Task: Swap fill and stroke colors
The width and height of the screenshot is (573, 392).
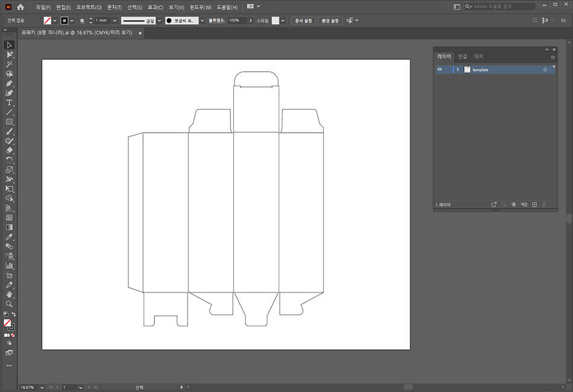Action: coord(13,314)
